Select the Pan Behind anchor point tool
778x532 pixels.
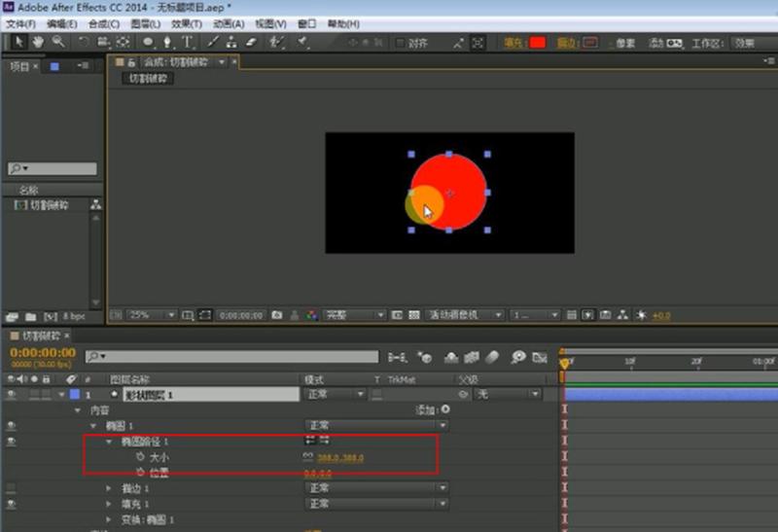(x=124, y=42)
